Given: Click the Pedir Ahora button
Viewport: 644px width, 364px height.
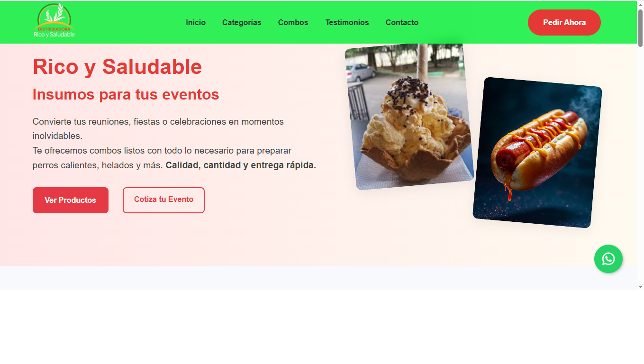Looking at the screenshot, I should point(564,22).
